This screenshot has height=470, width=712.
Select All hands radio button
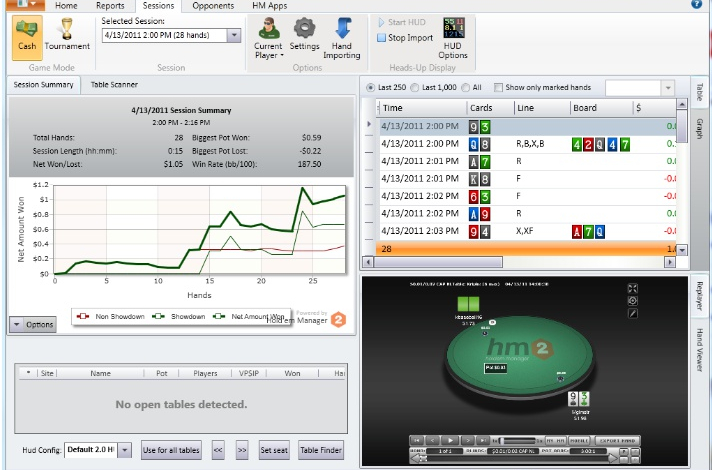click(465, 88)
